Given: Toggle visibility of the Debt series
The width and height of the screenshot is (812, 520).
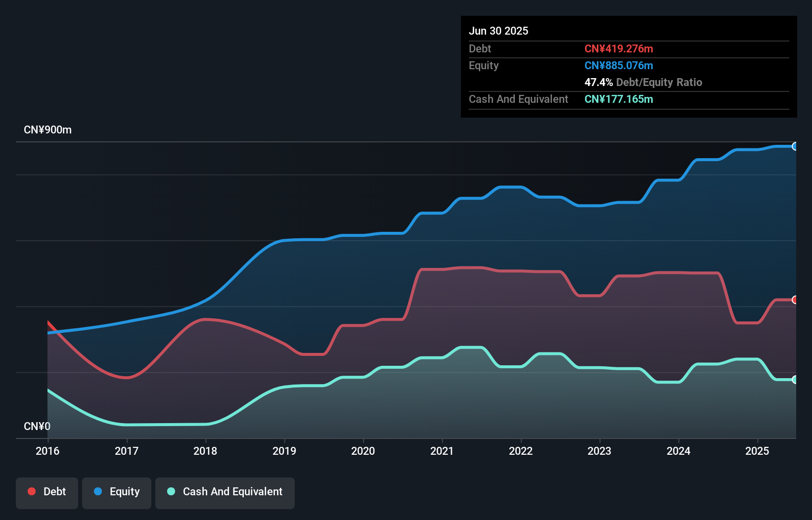Looking at the screenshot, I should [x=47, y=492].
